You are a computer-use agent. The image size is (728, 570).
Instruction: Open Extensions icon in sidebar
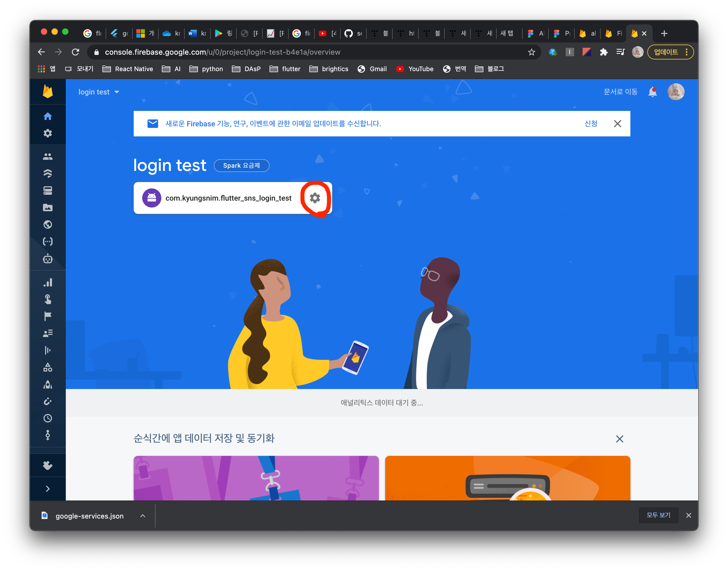[x=48, y=465]
